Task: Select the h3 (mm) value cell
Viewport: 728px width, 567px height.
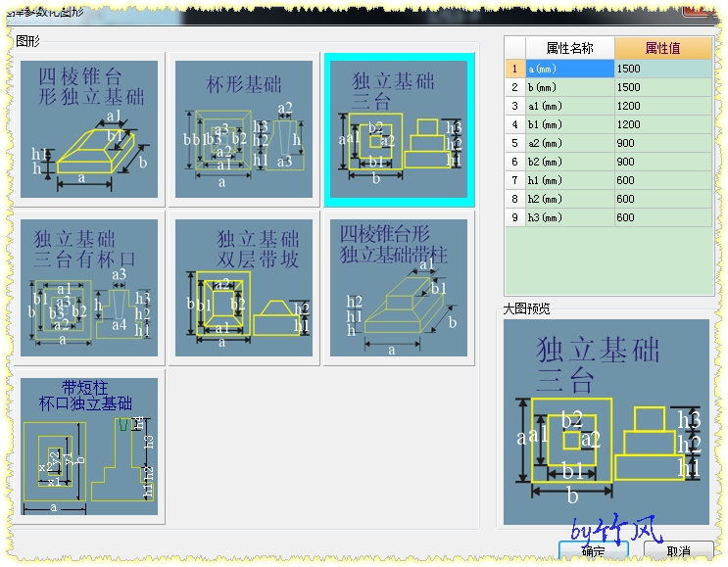Action: click(x=663, y=217)
